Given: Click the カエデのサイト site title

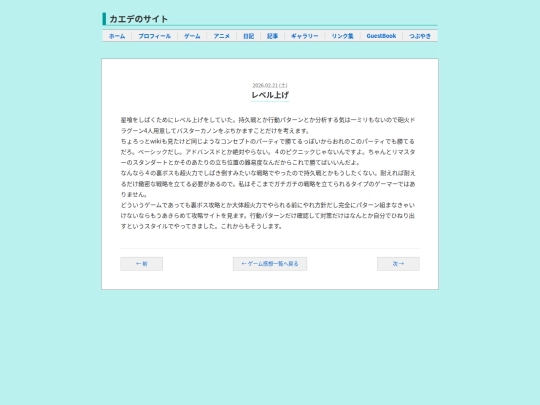Looking at the screenshot, I should [x=138, y=19].
